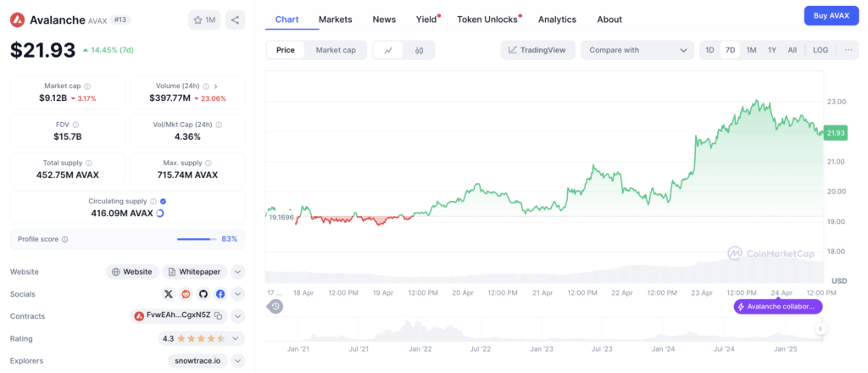Screen dimensions: 868x373
Task: Switch to the Chart tab
Action: pyautogui.click(x=287, y=19)
